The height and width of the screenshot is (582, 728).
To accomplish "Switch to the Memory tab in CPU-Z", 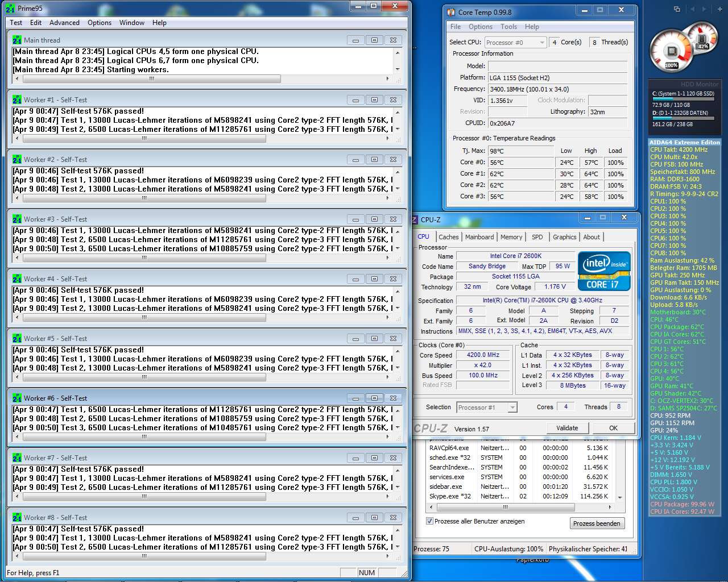I will coord(511,237).
